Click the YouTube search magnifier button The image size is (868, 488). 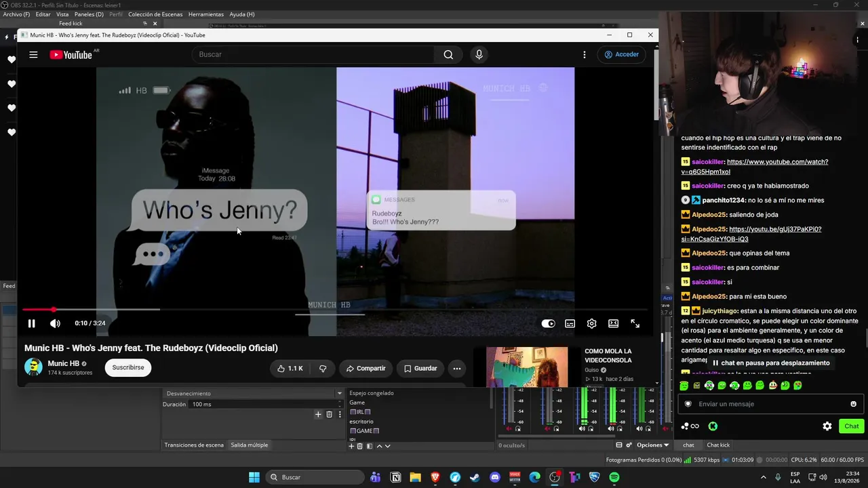(448, 54)
